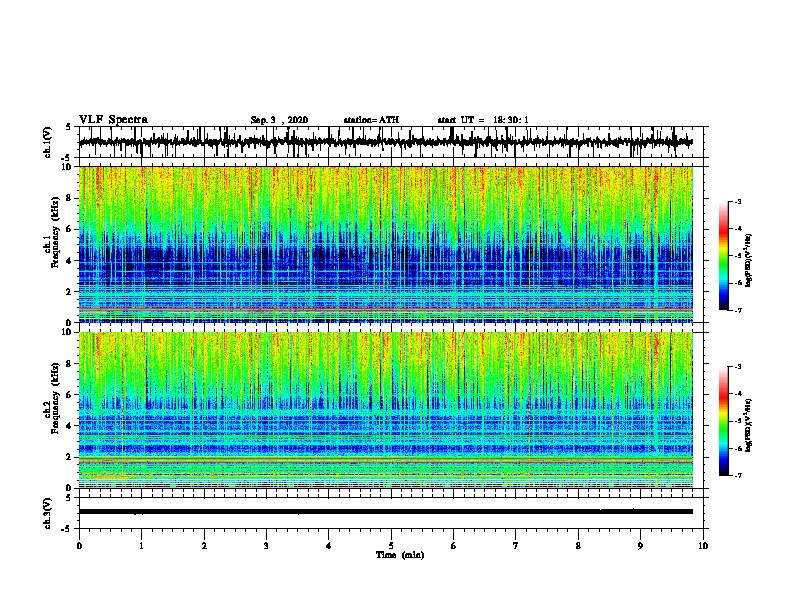Click the "-7" label on ch.2 color bar
This screenshot has height=612, width=792.
click(737, 476)
